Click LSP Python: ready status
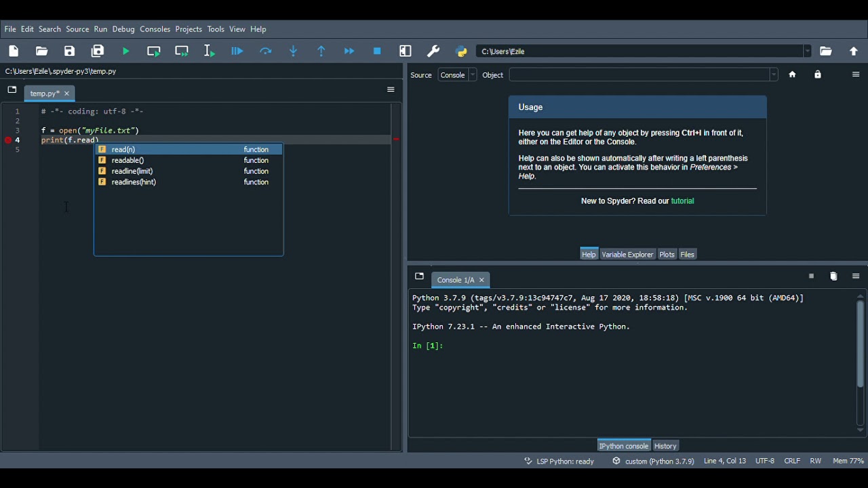 tap(559, 462)
